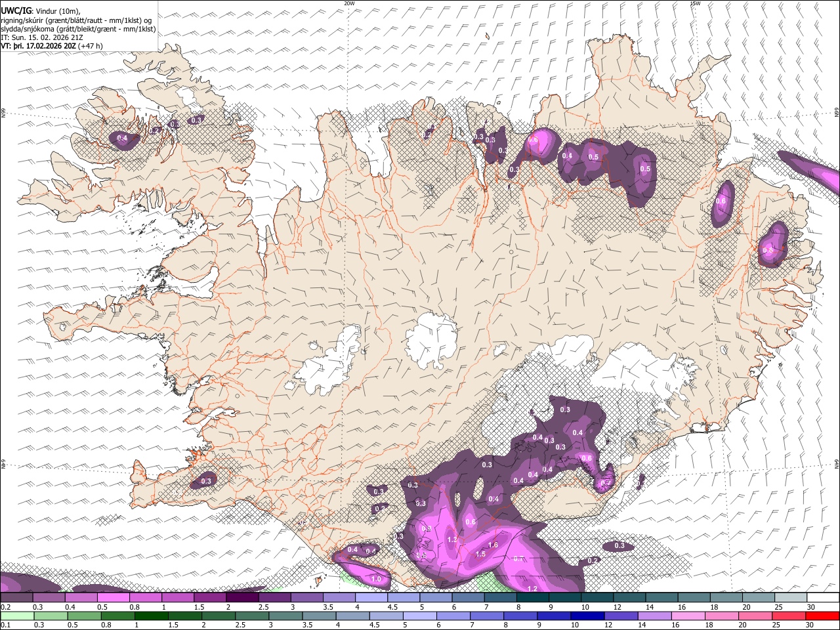The image size is (840, 630).
Task: Click the 'UWC/IG' title text
Action: click(16, 11)
